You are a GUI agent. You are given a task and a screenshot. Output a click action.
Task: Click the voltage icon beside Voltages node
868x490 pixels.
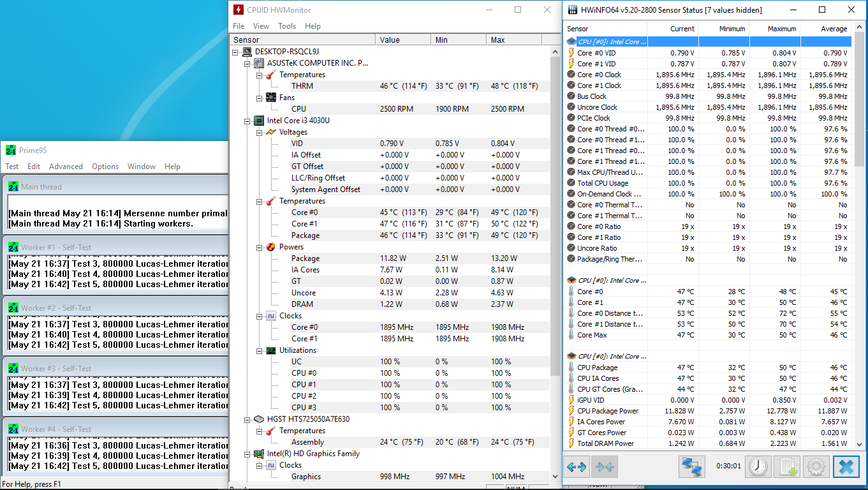pyautogui.click(x=270, y=132)
